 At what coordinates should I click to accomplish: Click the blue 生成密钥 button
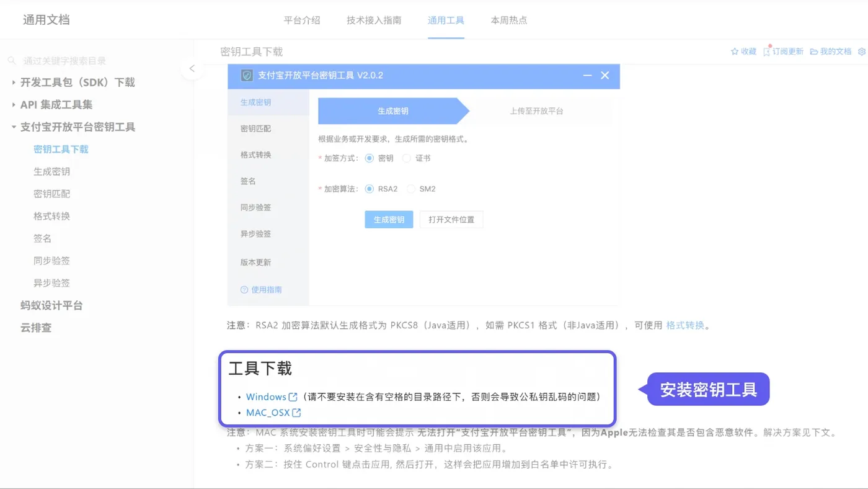389,220
